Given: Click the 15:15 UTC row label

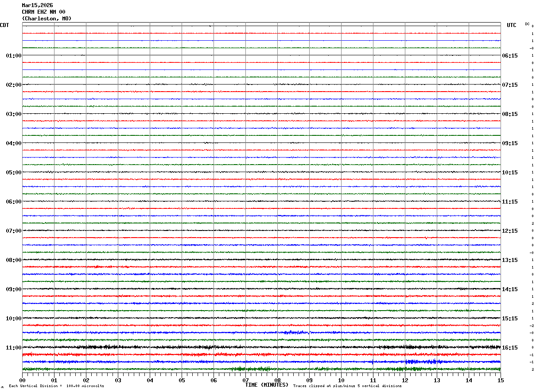Looking at the screenshot, I should [509, 319].
